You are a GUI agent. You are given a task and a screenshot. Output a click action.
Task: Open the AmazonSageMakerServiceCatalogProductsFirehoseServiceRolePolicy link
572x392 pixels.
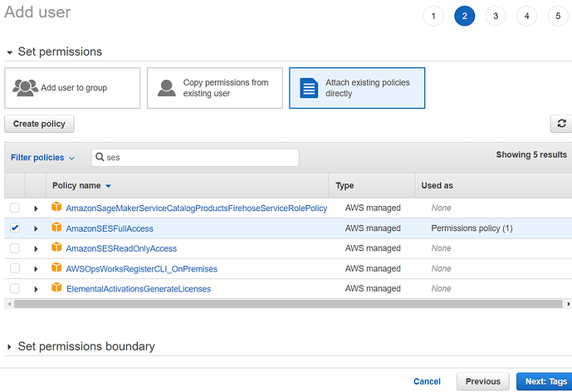point(197,208)
